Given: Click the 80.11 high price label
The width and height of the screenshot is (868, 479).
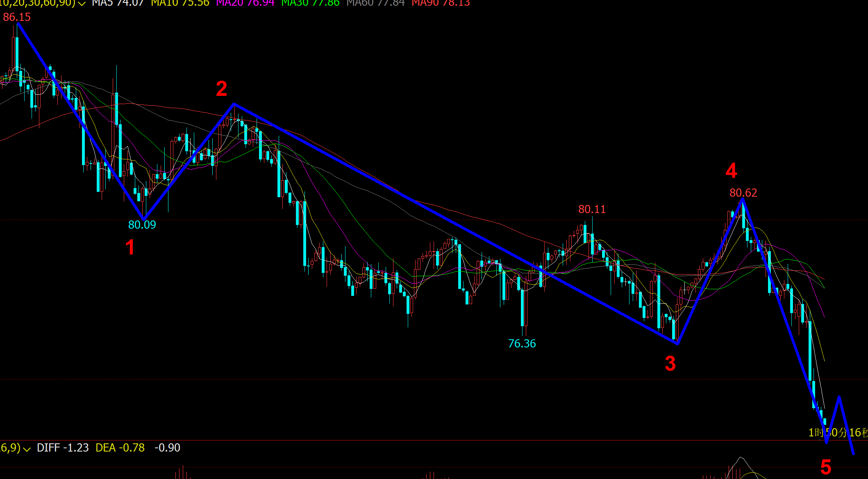Looking at the screenshot, I should (x=592, y=209).
